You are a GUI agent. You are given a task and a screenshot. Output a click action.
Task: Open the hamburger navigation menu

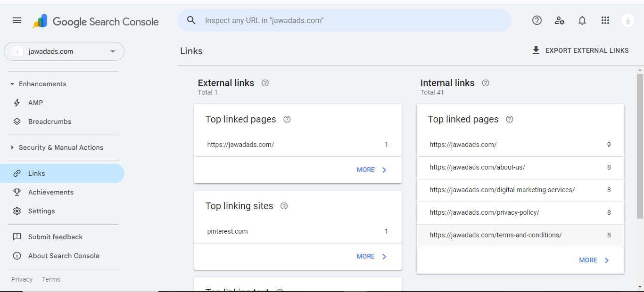pos(17,20)
